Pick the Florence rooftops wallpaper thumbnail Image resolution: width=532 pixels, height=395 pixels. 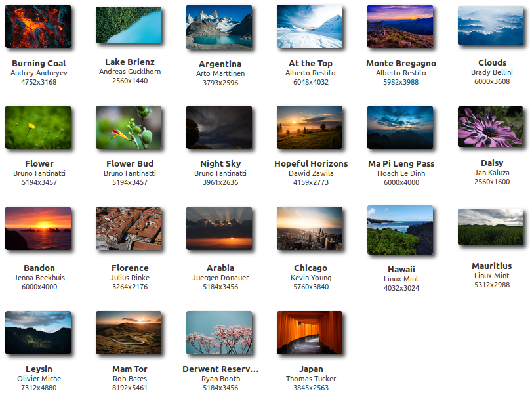pos(129,228)
